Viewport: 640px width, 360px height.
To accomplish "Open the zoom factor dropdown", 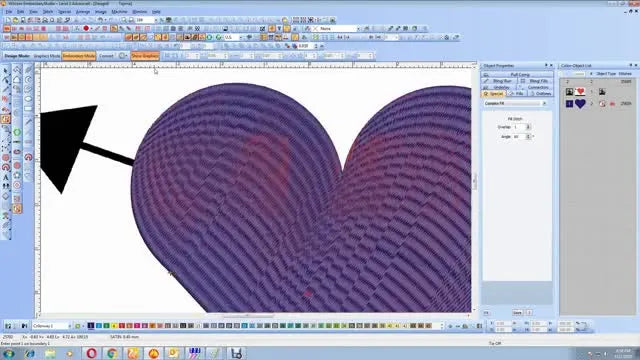I will [155, 20].
